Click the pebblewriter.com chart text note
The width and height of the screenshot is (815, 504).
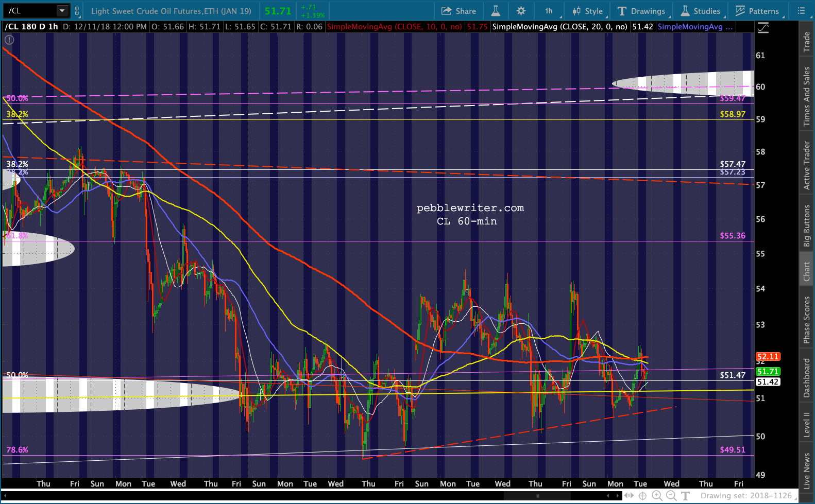point(470,208)
